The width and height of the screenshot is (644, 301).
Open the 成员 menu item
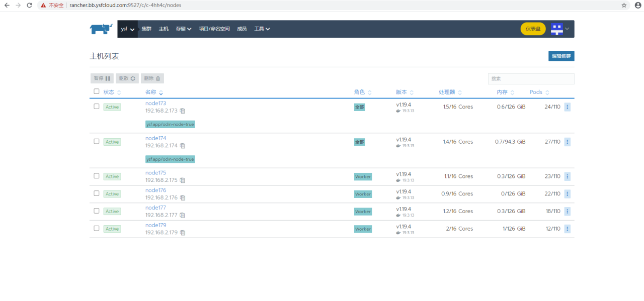click(x=242, y=29)
